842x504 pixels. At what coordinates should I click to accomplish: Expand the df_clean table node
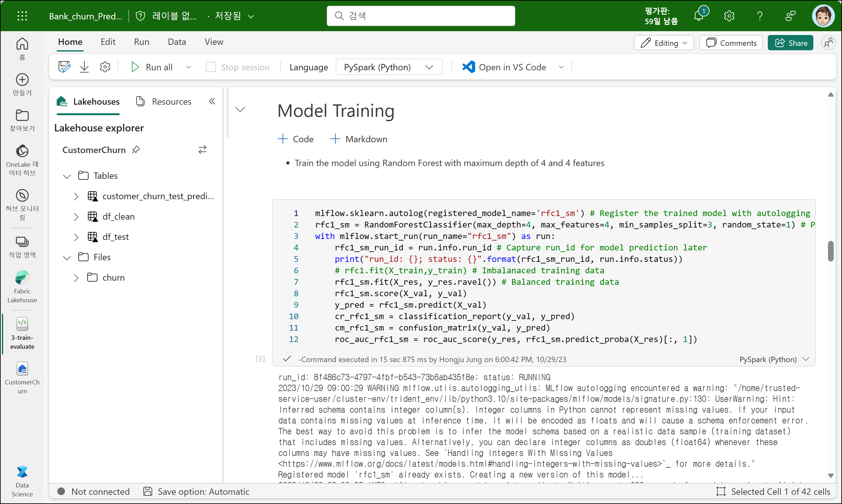click(x=76, y=217)
